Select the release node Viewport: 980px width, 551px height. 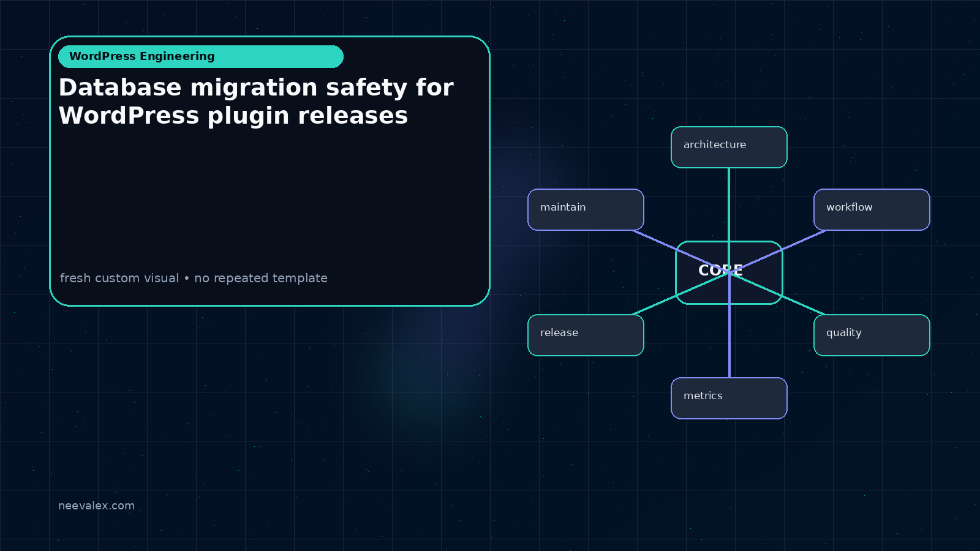click(x=586, y=335)
